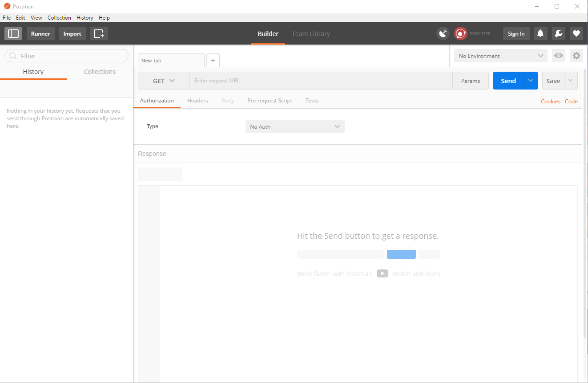The height and width of the screenshot is (383, 588).
Task: Open the Edit menu
Action: click(20, 18)
